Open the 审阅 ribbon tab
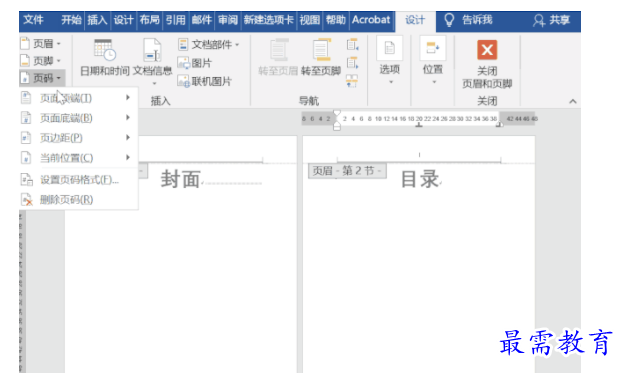The width and height of the screenshot is (621, 374). coord(228,20)
